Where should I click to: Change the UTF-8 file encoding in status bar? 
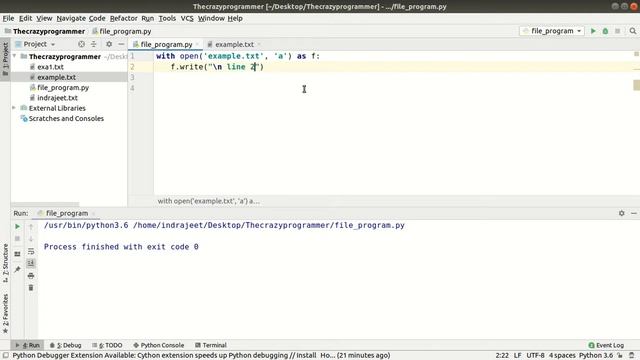[535, 356]
